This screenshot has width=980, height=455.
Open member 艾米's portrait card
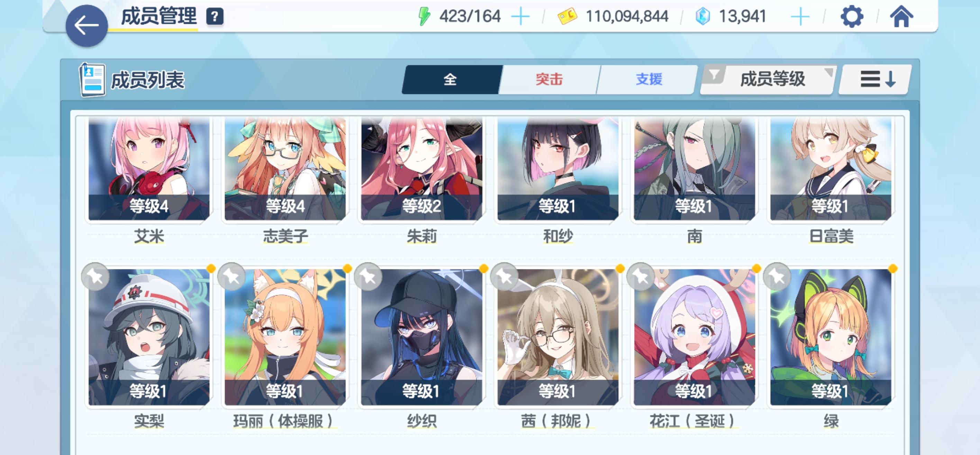(x=149, y=169)
